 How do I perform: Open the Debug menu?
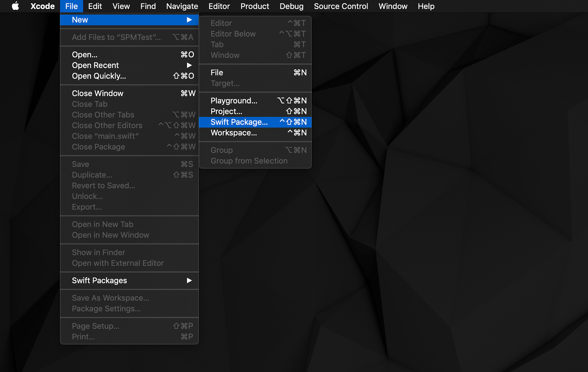coord(291,6)
